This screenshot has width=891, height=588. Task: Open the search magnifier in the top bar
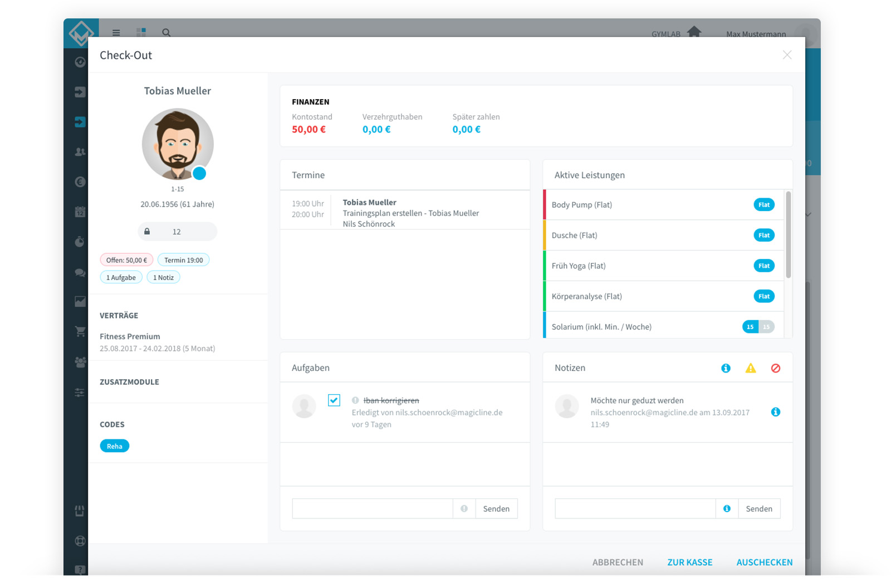(166, 32)
